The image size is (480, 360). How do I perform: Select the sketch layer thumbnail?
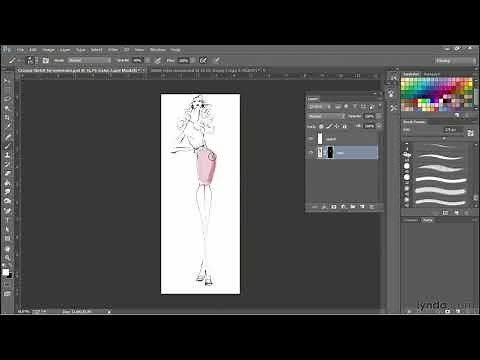[x=320, y=139]
